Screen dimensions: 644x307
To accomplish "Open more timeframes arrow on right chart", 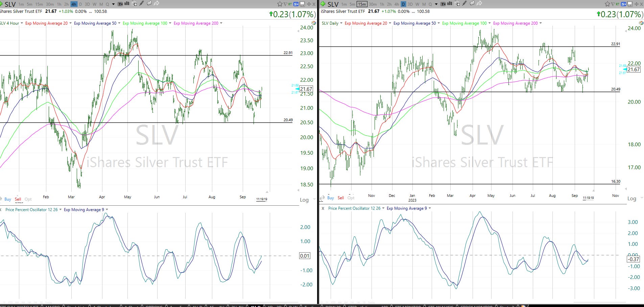I will pyautogui.click(x=436, y=4).
